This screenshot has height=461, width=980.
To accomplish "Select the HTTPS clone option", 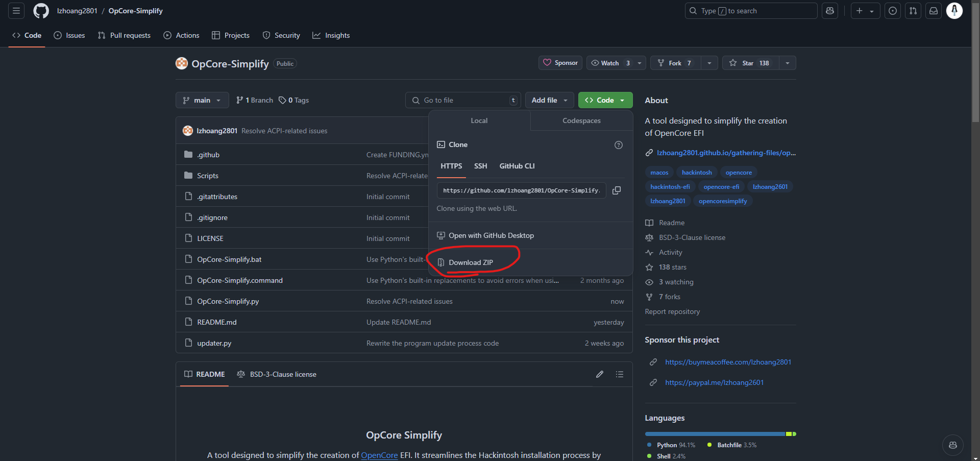I will point(451,166).
